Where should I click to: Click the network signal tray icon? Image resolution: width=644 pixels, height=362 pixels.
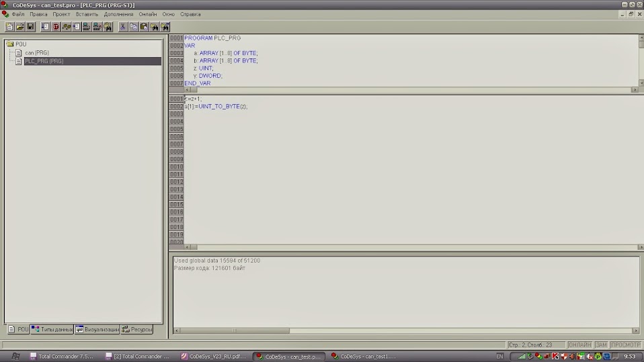[522, 356]
